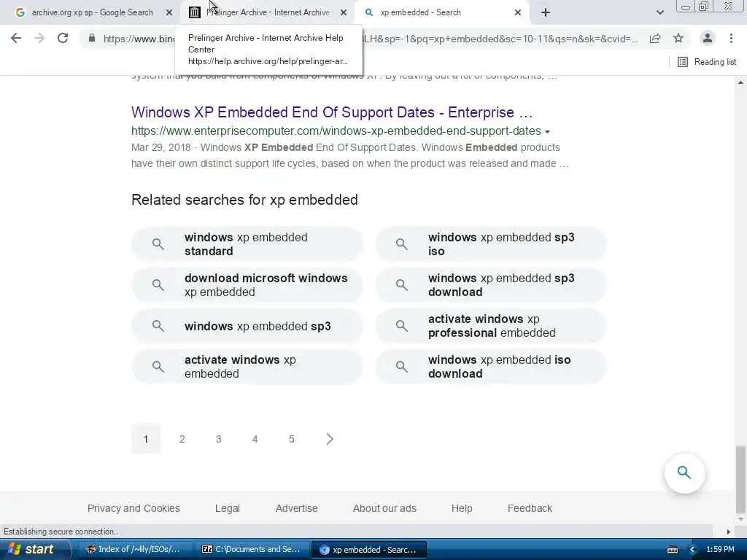Click magnifier icon beside windows xp embedded iso download

click(x=402, y=367)
